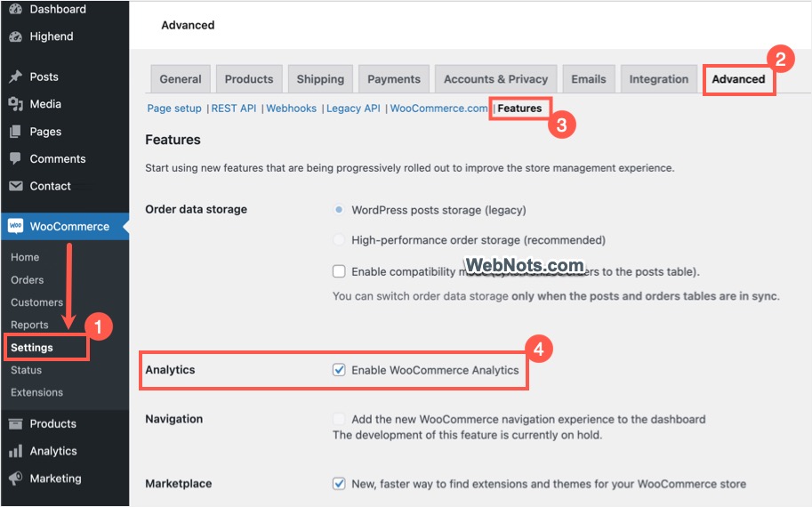Open the Legacy API link
This screenshot has width=812, height=507.
coord(353,109)
